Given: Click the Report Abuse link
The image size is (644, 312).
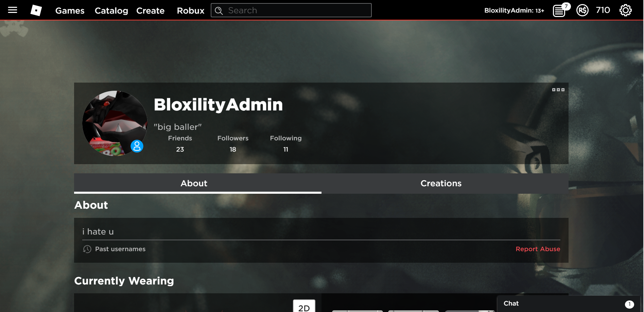Looking at the screenshot, I should click(x=538, y=249).
